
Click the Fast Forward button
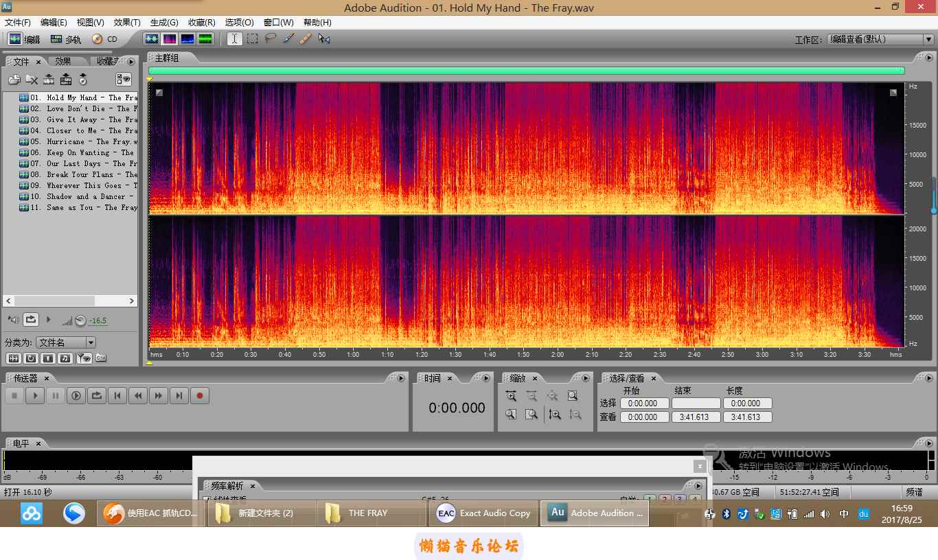point(159,395)
